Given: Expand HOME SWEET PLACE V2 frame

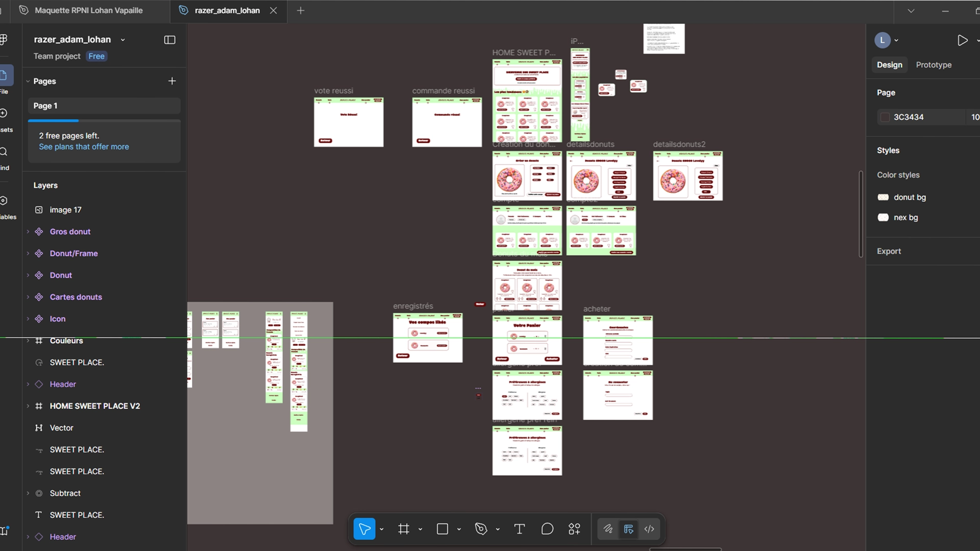Looking at the screenshot, I should pyautogui.click(x=28, y=406).
